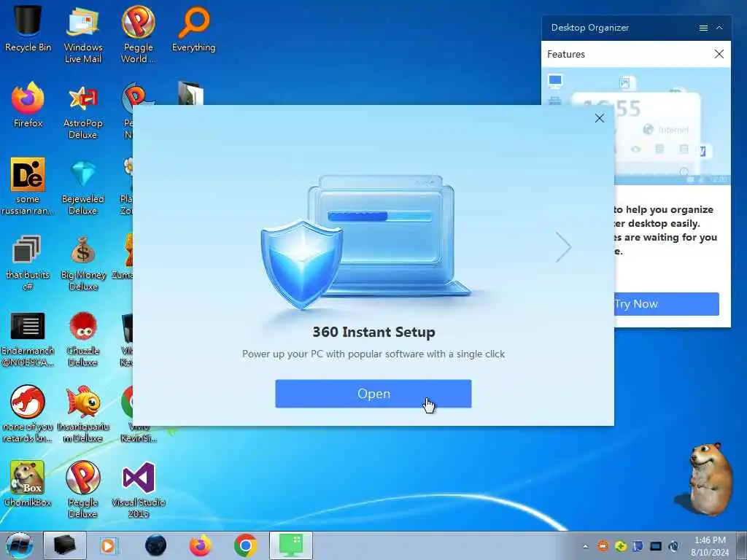The height and width of the screenshot is (560, 747).
Task: Click the orange system tray icon
Action: (603, 546)
